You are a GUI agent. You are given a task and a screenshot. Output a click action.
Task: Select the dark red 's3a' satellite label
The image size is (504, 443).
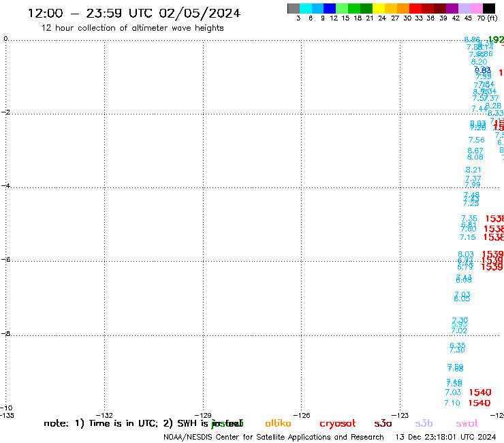point(383,424)
